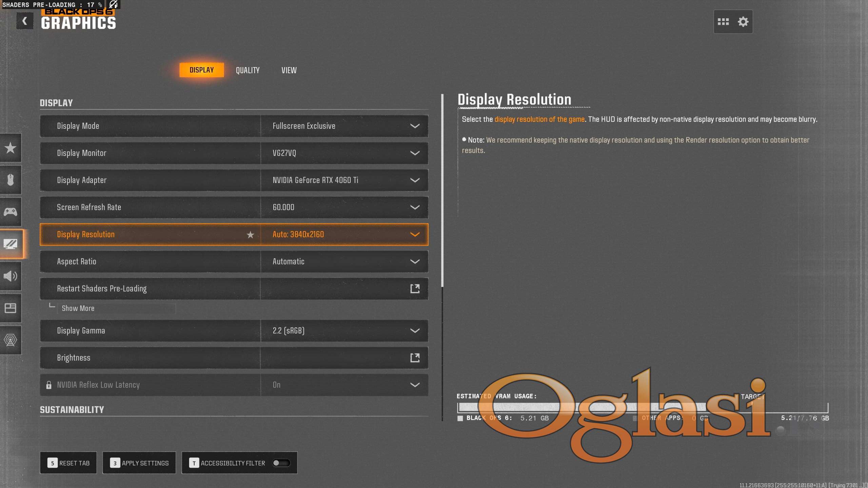Open the Screen Refresh Rate dropdown
The image size is (868, 488).
(x=415, y=207)
